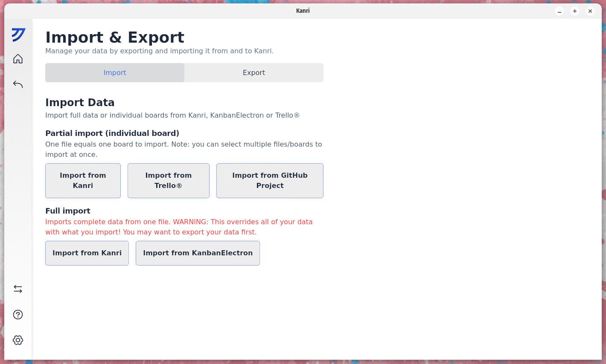Go to the home boards view
The height and width of the screenshot is (364, 606).
pos(18,59)
